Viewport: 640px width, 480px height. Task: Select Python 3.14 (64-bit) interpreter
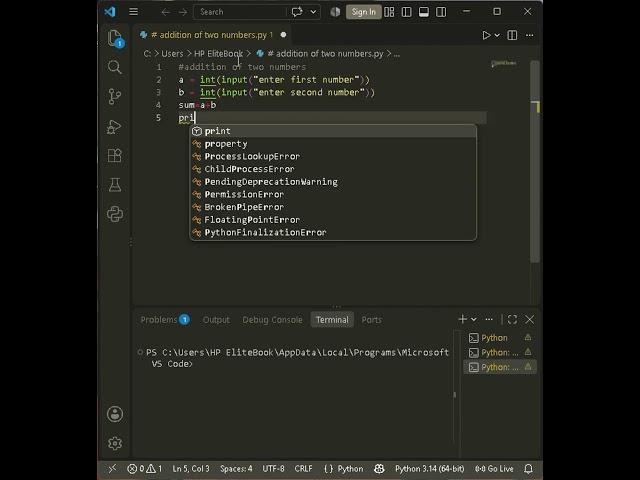(x=429, y=469)
